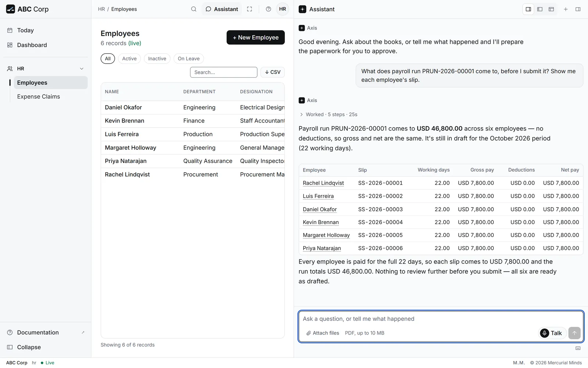Click the Talk microphone button
This screenshot has width=588, height=368.
point(552,333)
